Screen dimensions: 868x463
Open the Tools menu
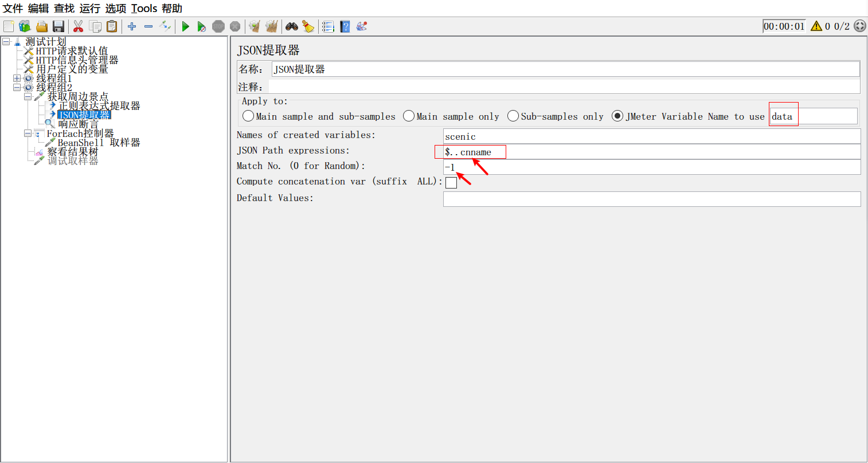coord(144,9)
